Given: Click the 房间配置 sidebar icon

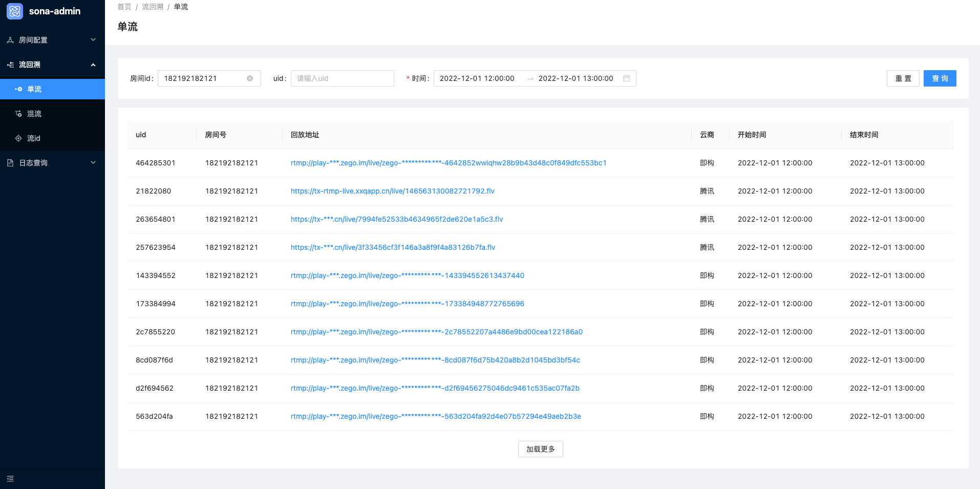Looking at the screenshot, I should point(10,40).
